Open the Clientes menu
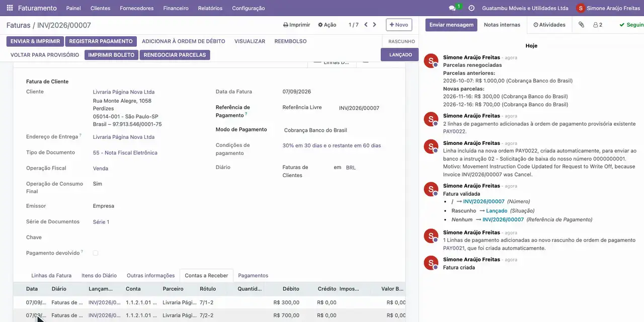The width and height of the screenshot is (644, 322). click(101, 8)
